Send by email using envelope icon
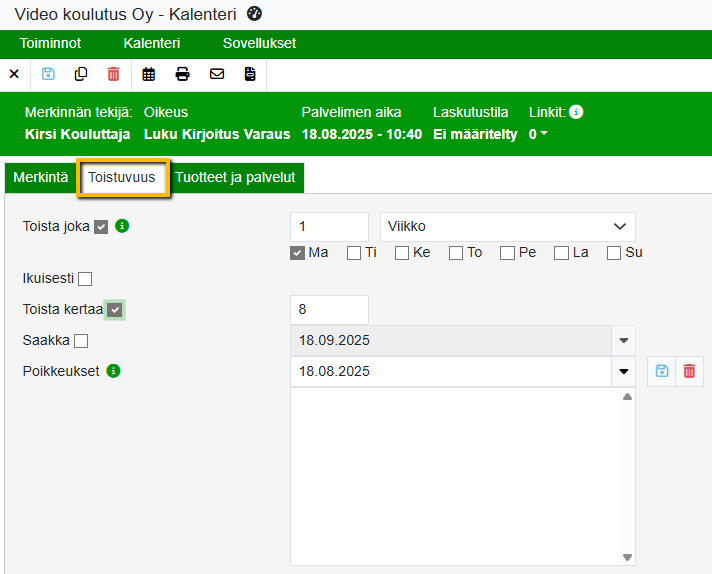 (x=216, y=74)
